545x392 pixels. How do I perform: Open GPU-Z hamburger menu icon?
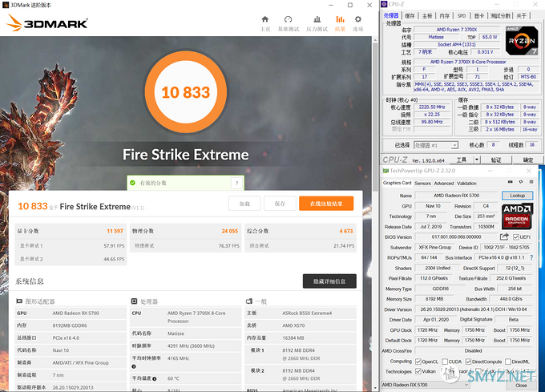click(x=531, y=182)
